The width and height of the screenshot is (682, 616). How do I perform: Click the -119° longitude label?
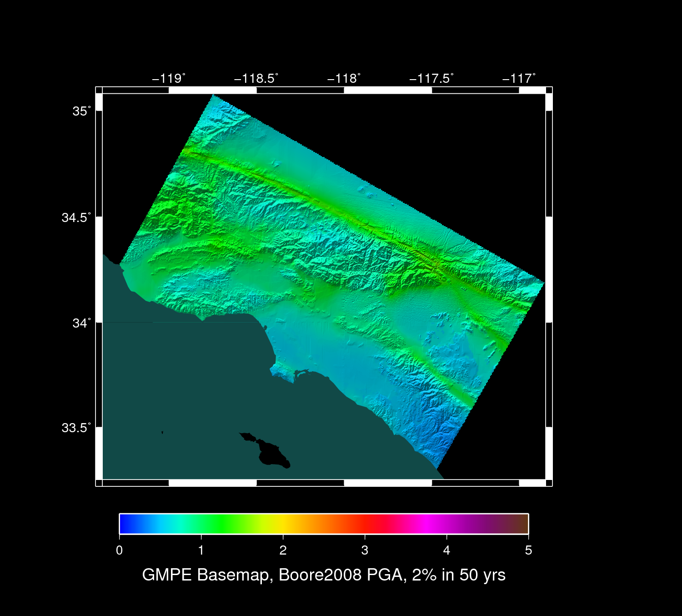point(168,79)
